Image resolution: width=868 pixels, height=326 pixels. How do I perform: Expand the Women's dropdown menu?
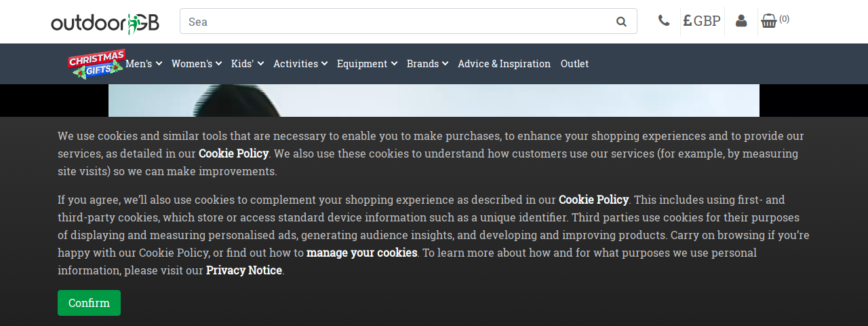[x=197, y=64]
